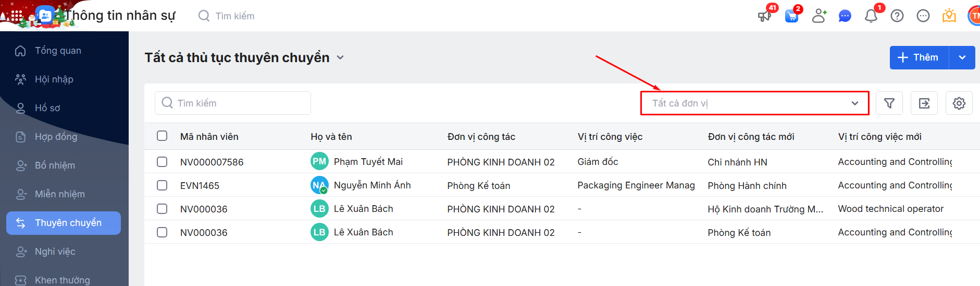Click the add user icon

[x=819, y=16]
